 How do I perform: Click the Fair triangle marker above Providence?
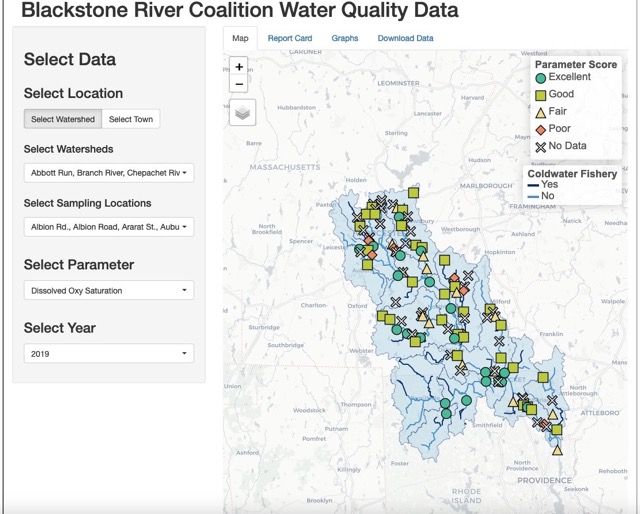557,450
